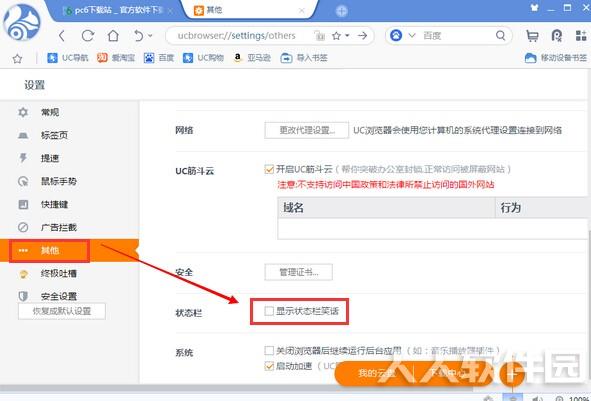Screen dimensions: 591x401
Task: Click the star bookmark icon in the address bar
Action: [x=336, y=36]
